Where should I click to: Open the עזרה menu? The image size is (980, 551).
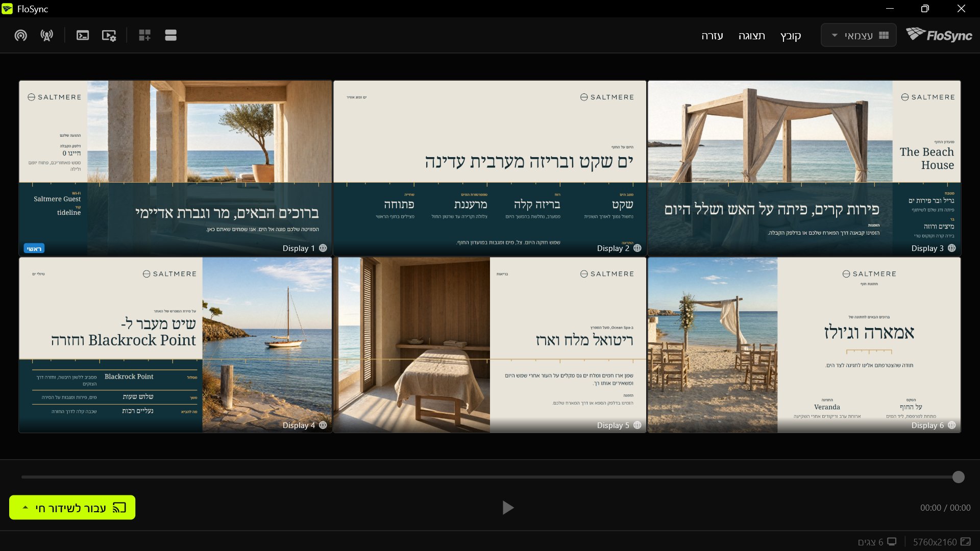(x=712, y=36)
